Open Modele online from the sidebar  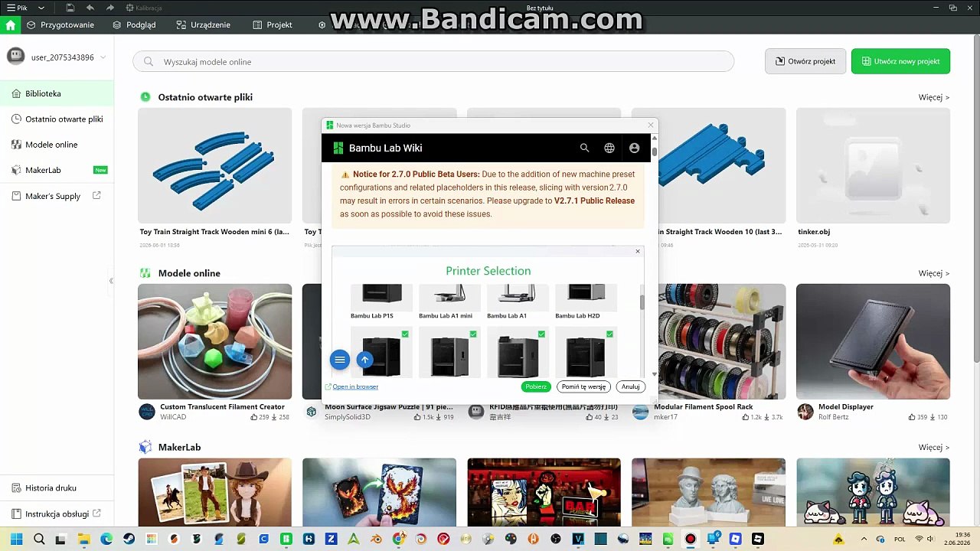pyautogui.click(x=57, y=145)
